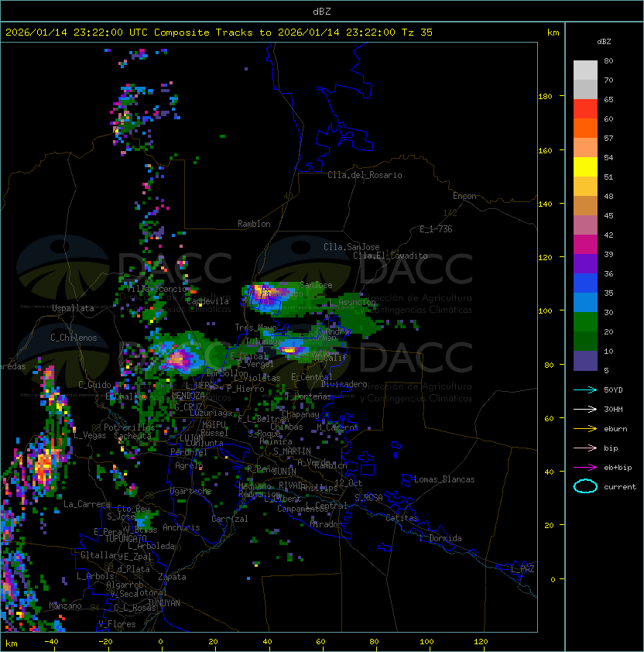
Task: Pick the light blue 30–35 dBZ swatch
Action: [585, 302]
